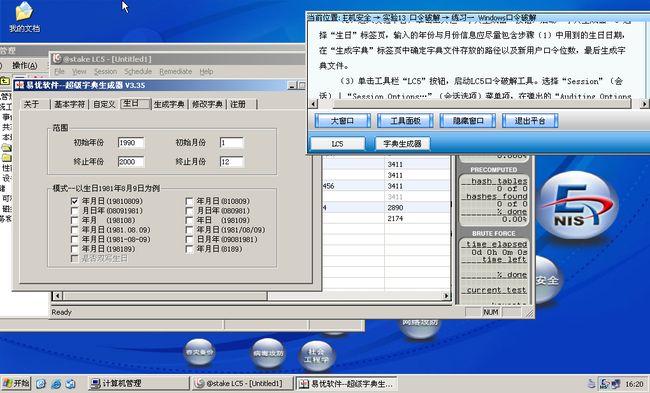650x393 pixels.
Task: Click the leftmost system tray icon
Action: tap(592, 384)
